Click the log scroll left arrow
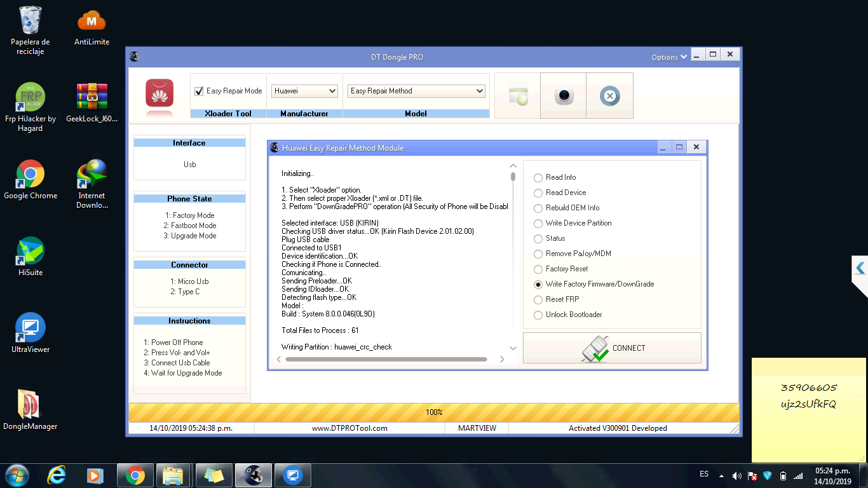Screen dimensions: 868x488 coord(278,359)
